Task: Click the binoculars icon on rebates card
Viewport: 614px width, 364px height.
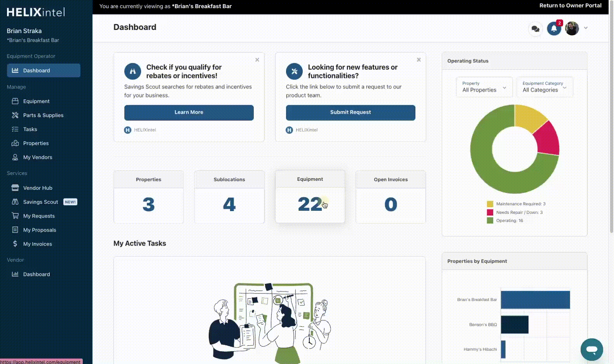Action: [x=133, y=71]
